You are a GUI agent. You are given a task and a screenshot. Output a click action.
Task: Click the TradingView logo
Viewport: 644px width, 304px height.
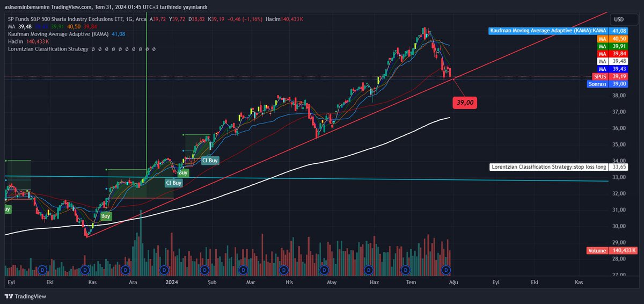25,296
